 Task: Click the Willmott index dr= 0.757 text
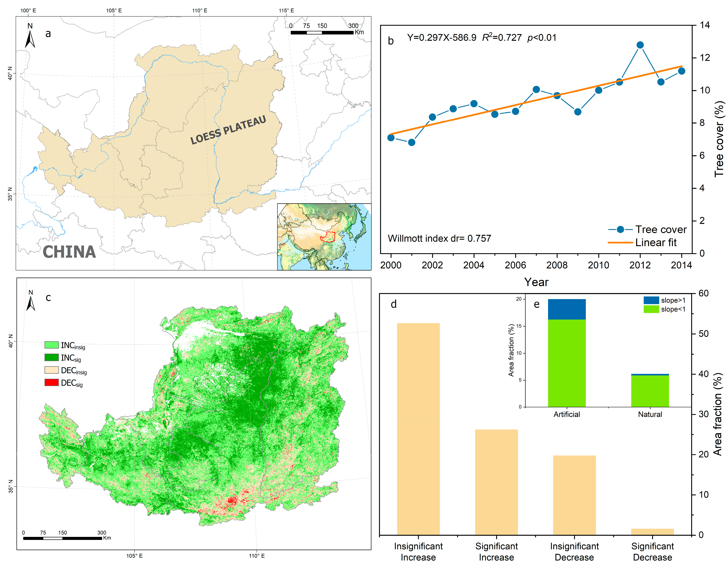(x=439, y=238)
